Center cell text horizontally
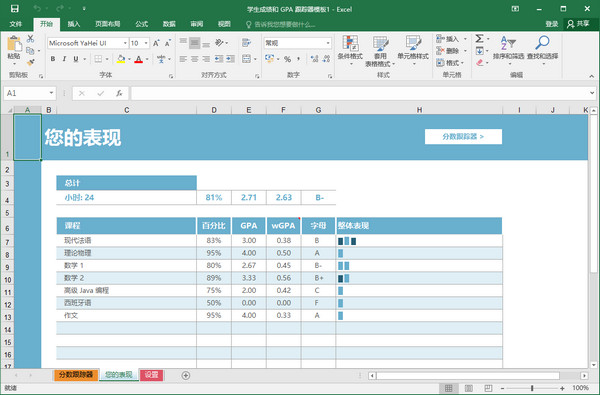Screen dimensions: 600x395 [x=195, y=59]
